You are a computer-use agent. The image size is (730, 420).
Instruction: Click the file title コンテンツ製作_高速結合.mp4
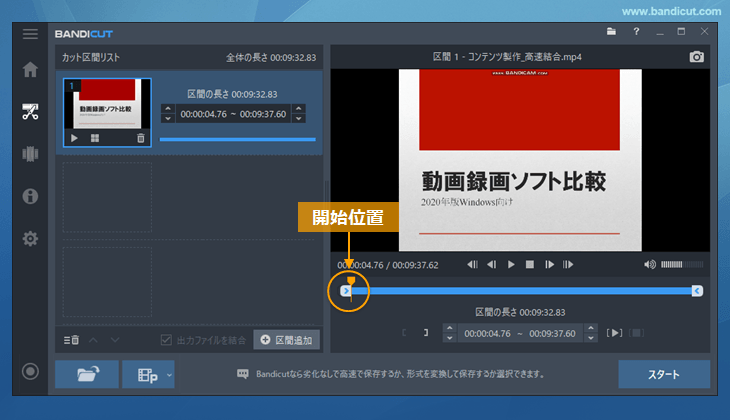[x=525, y=57]
